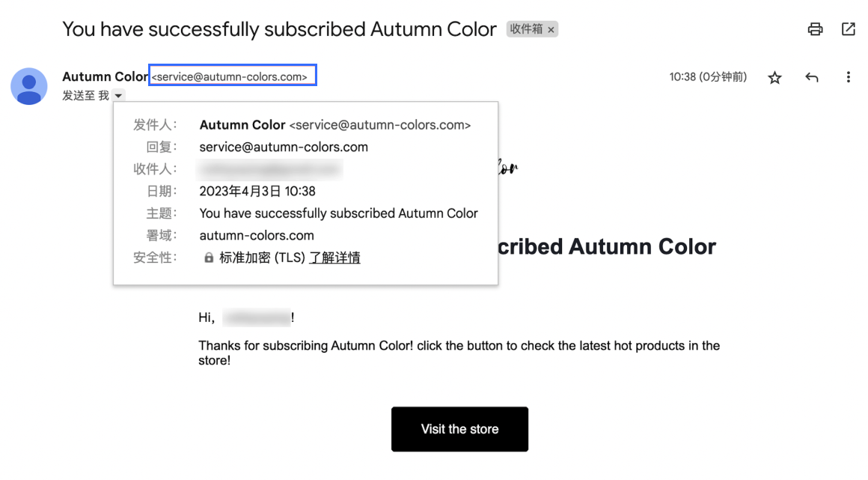Click the 发送至 我 recipient text

(x=85, y=96)
